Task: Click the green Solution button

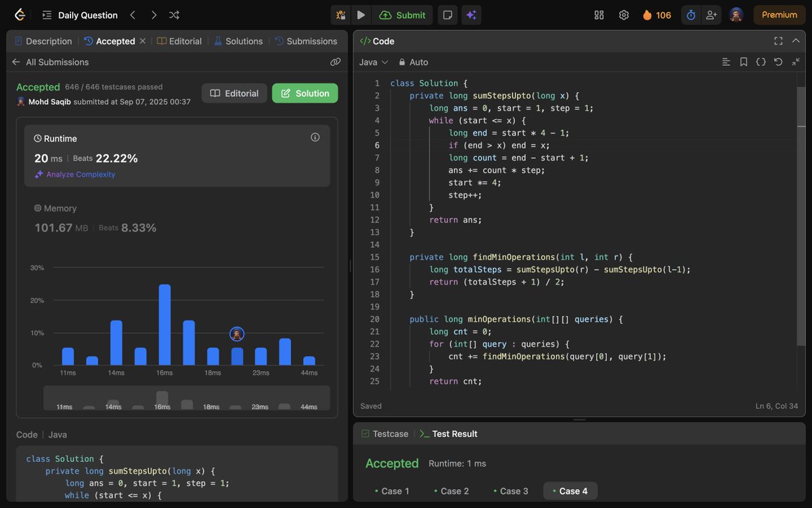Action: point(305,93)
